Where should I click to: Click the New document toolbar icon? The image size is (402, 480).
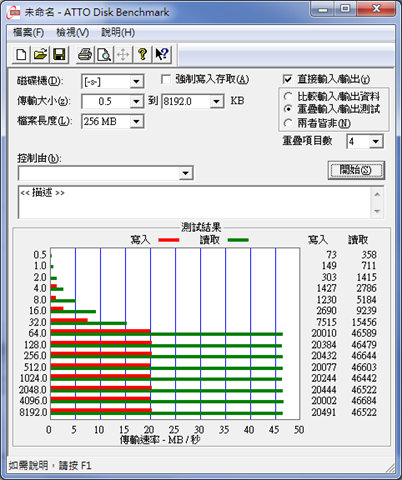(21, 54)
